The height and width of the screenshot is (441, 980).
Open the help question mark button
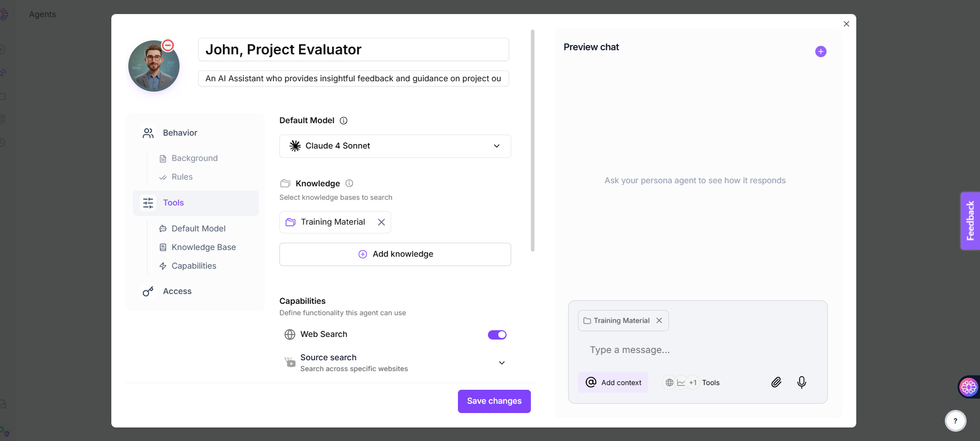pos(955,421)
